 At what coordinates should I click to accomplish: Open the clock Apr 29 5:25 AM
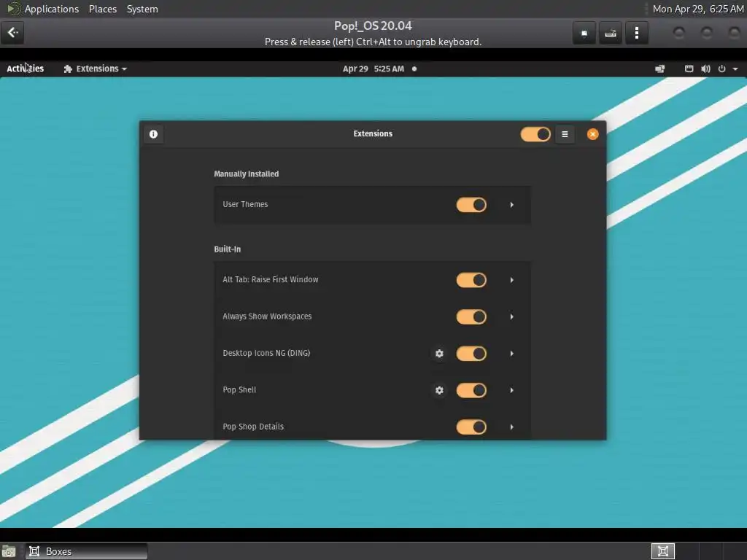pyautogui.click(x=373, y=69)
